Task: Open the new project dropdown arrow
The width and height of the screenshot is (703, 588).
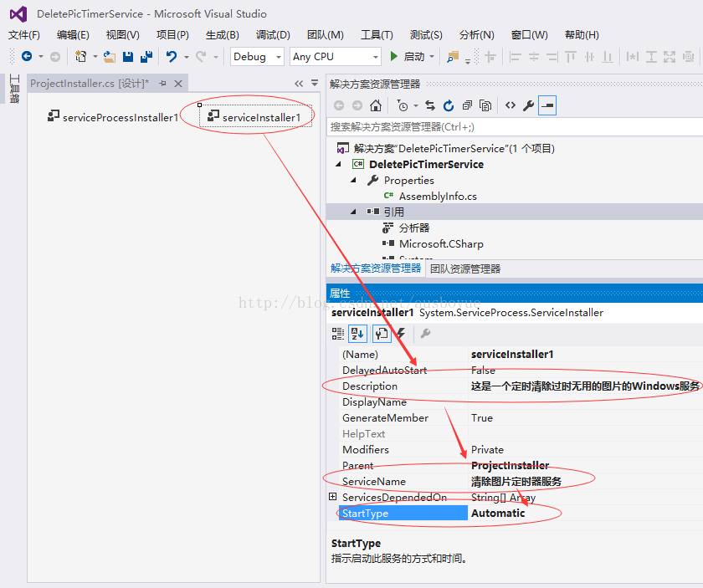Action: coord(95,57)
